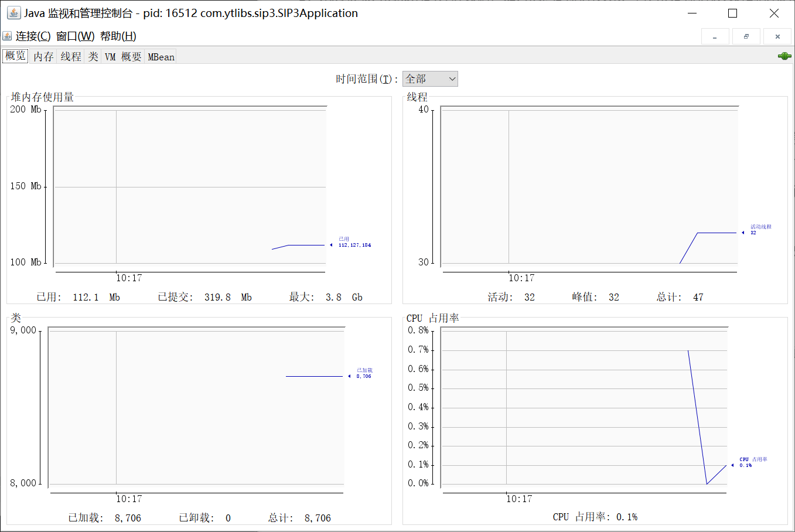Screen dimensions: 795x532
Task: Click the 8,000 axis label in 类 chart
Action: point(23,483)
